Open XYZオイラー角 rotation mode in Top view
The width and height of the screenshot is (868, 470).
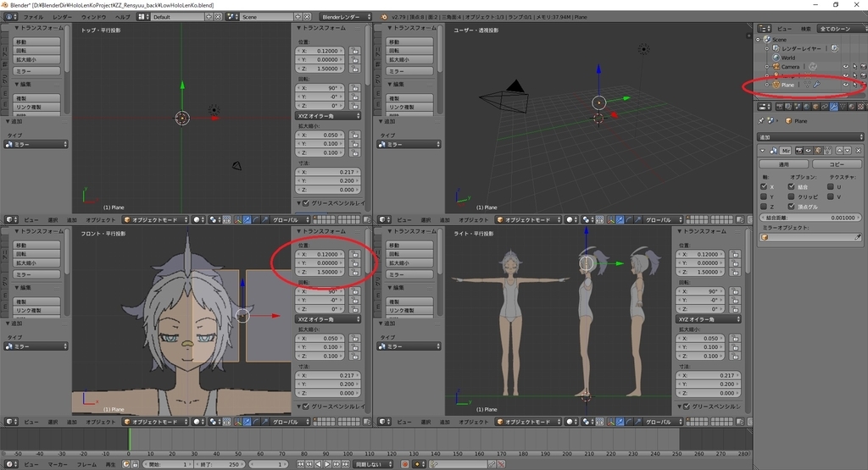point(328,116)
